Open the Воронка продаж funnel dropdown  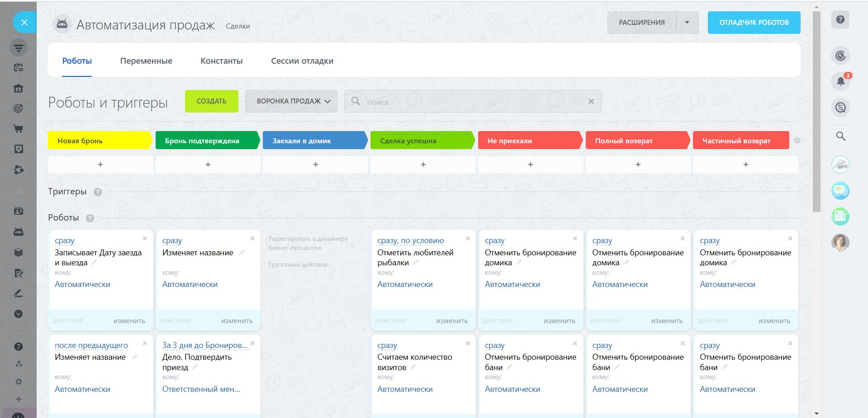(291, 101)
